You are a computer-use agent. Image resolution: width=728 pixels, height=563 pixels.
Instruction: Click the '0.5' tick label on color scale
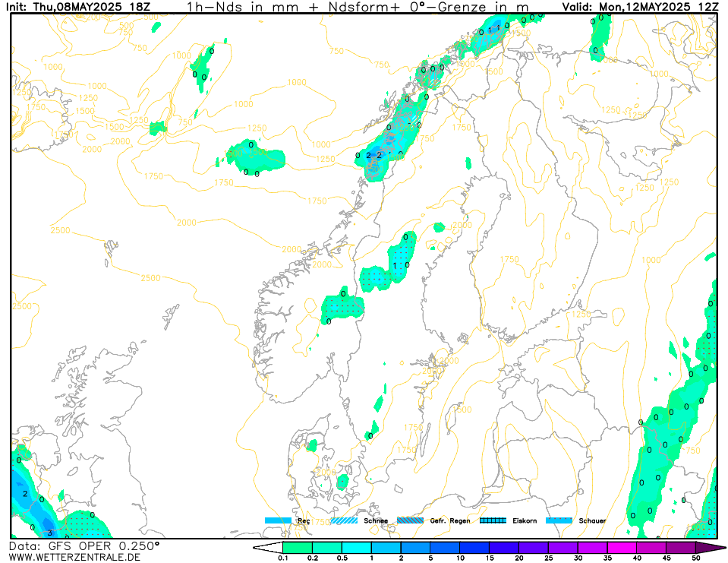[x=342, y=558]
